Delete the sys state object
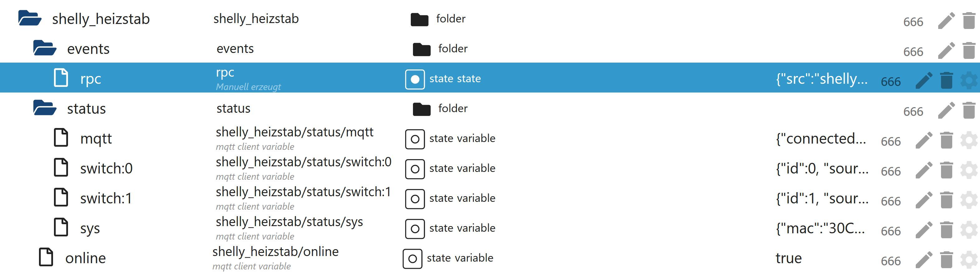This screenshot has width=980, height=275. coord(946,230)
